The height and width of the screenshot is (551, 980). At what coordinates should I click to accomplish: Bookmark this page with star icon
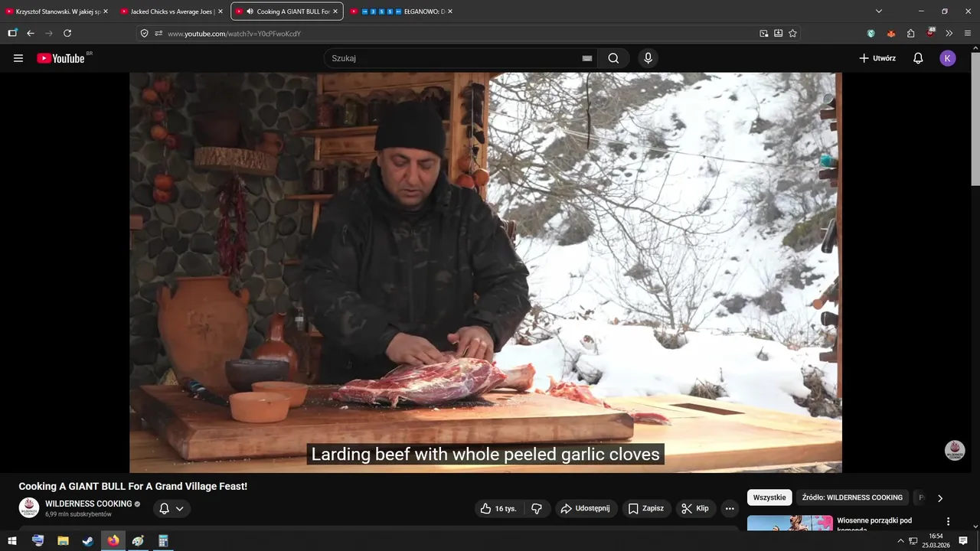(792, 34)
